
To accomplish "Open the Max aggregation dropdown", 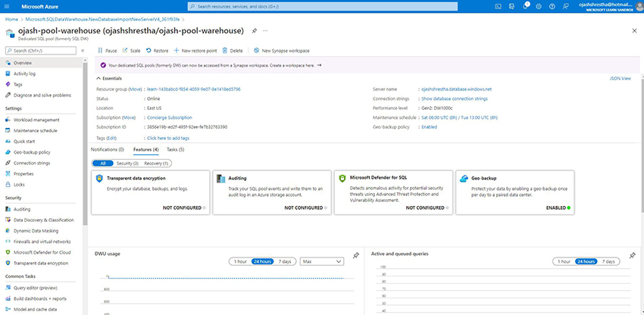I will (322, 261).
